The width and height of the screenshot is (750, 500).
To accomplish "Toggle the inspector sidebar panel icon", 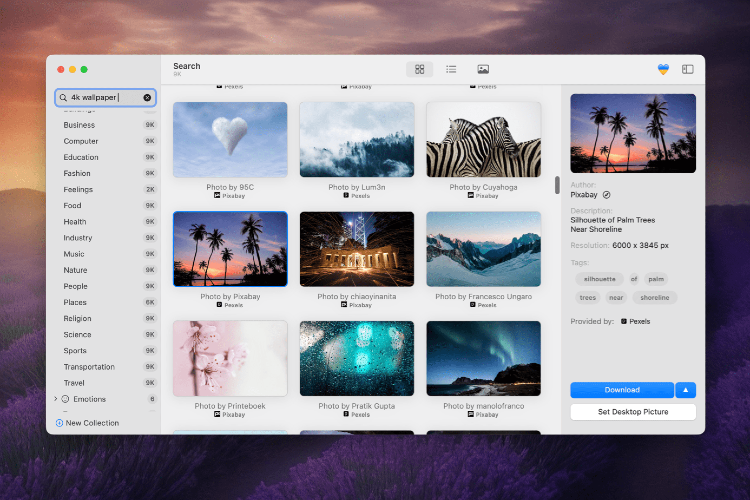I will (x=687, y=69).
